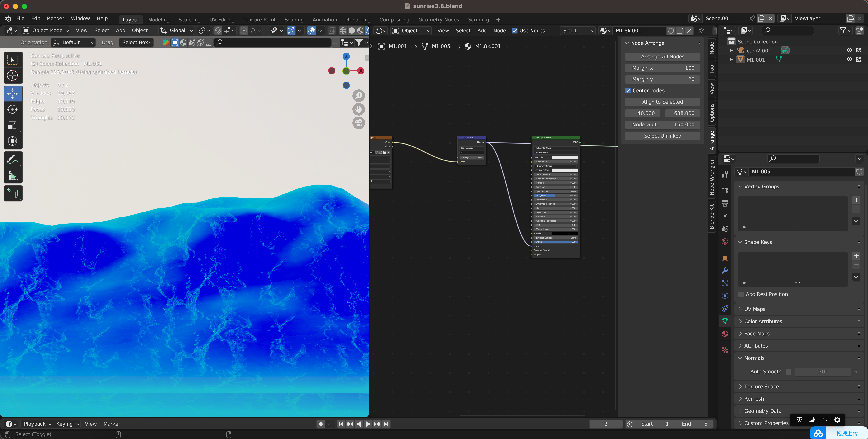The height and width of the screenshot is (439, 868).
Task: Activate the Rotate tool
Action: point(13,109)
